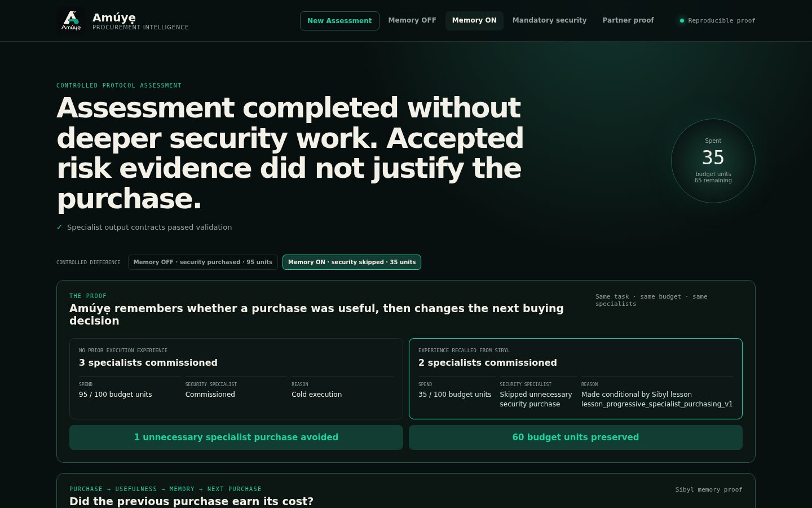This screenshot has width=812, height=508.
Task: Select the Memory ON tab
Action: pyautogui.click(x=474, y=20)
